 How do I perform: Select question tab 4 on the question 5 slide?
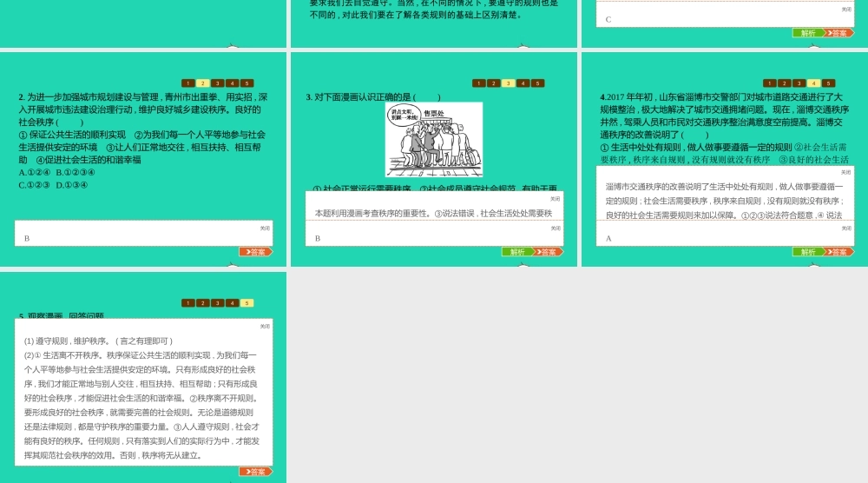click(x=233, y=303)
